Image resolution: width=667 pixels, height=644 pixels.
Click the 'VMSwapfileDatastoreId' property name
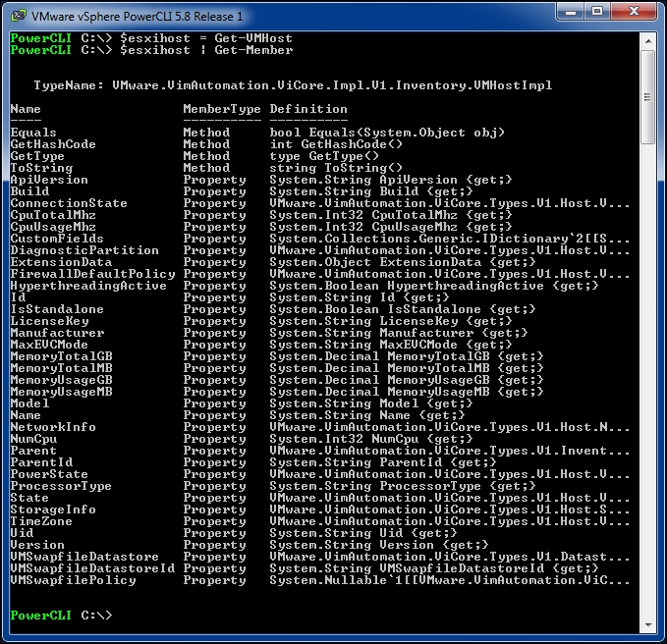[92, 568]
